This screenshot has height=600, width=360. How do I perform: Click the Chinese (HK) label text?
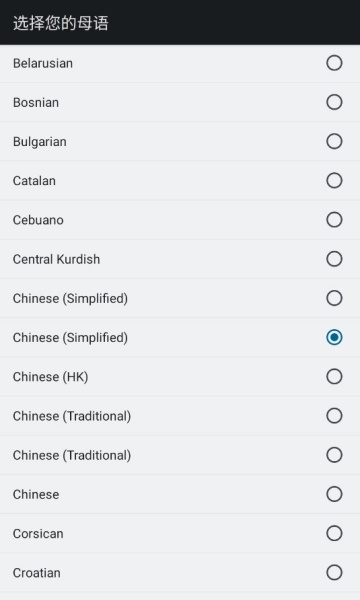[50, 377]
